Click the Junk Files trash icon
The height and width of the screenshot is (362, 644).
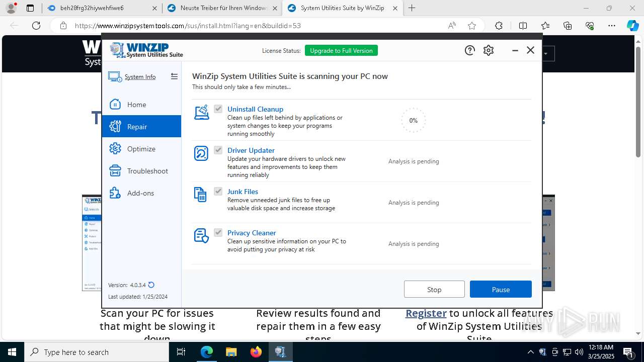(200, 195)
